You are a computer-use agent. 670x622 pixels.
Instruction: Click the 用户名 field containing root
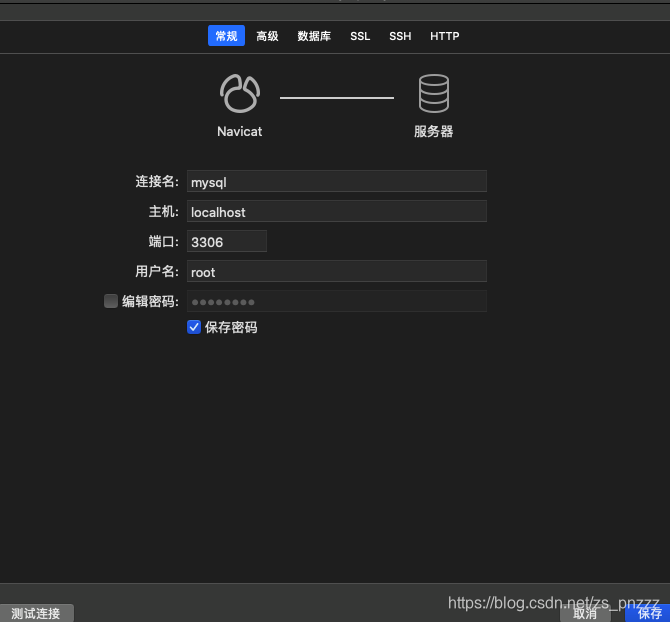pyautogui.click(x=337, y=271)
